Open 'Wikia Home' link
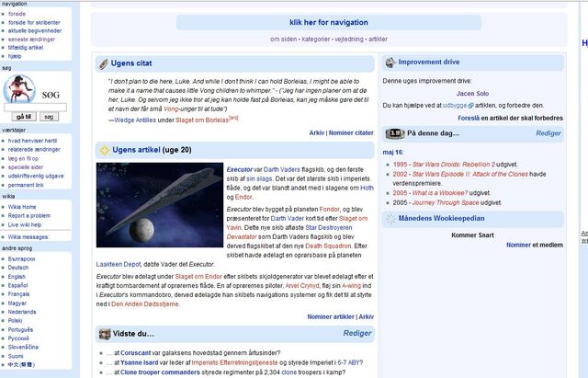This screenshot has height=378, width=588. 22,207
